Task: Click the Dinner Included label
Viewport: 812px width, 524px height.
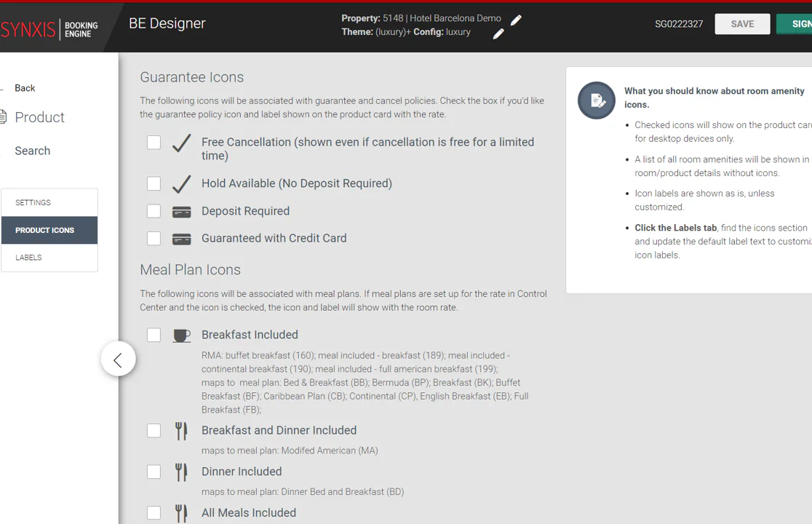Action: 242,472
